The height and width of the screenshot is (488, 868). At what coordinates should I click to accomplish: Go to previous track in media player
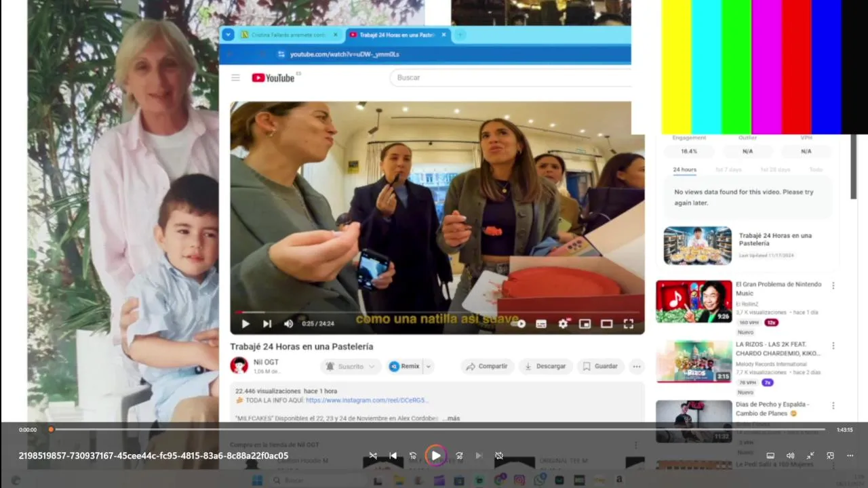[x=393, y=455]
